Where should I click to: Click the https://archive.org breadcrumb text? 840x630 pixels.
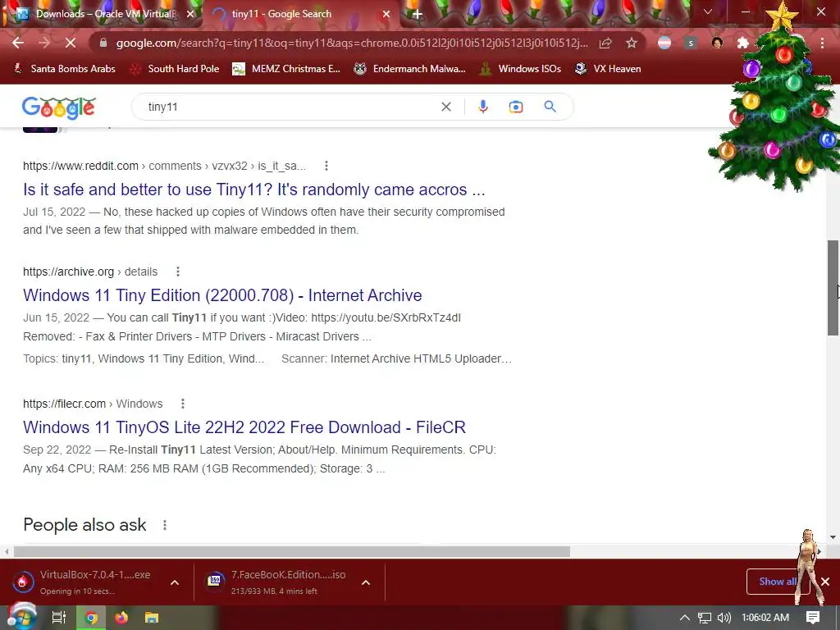tap(69, 272)
